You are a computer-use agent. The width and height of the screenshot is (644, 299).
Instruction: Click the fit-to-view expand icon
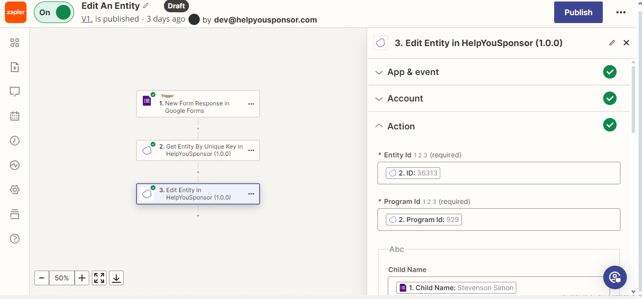(99, 278)
